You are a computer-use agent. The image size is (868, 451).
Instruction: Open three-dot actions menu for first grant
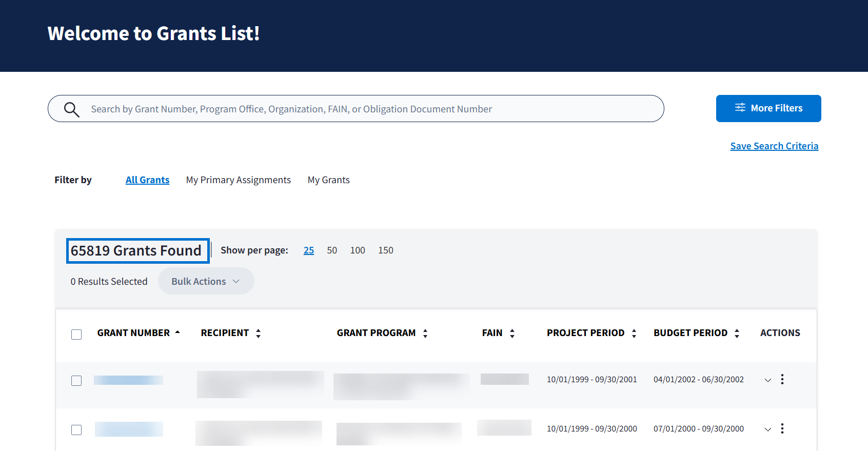782,379
